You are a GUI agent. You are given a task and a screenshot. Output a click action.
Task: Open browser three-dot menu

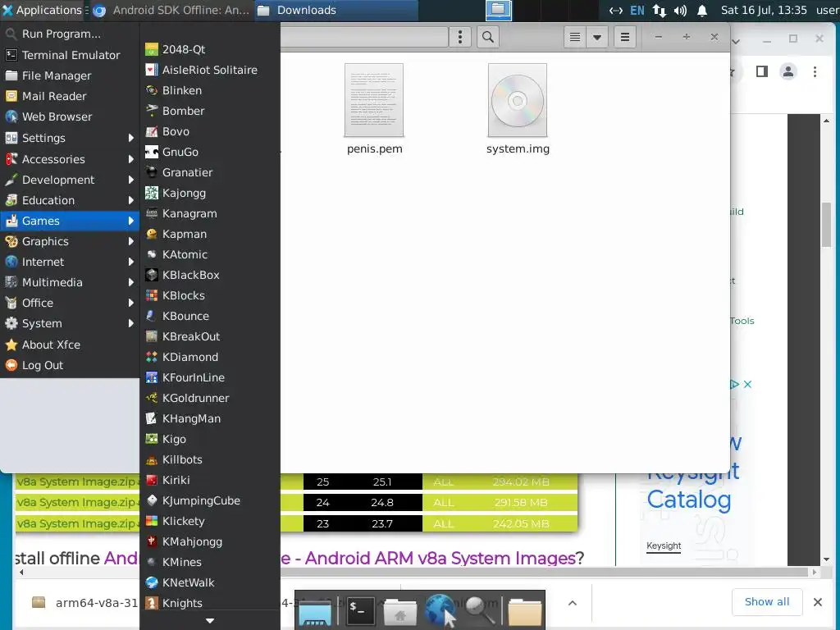815,72
